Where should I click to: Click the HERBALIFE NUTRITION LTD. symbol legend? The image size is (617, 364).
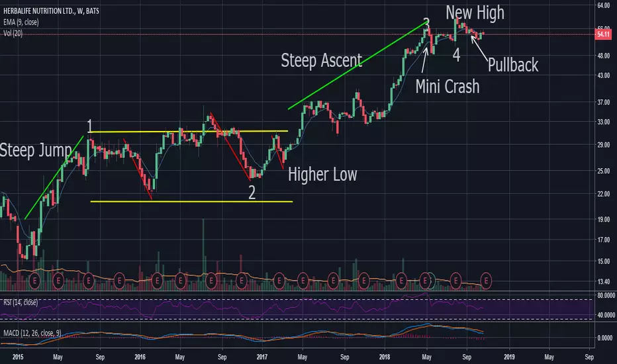[51, 11]
